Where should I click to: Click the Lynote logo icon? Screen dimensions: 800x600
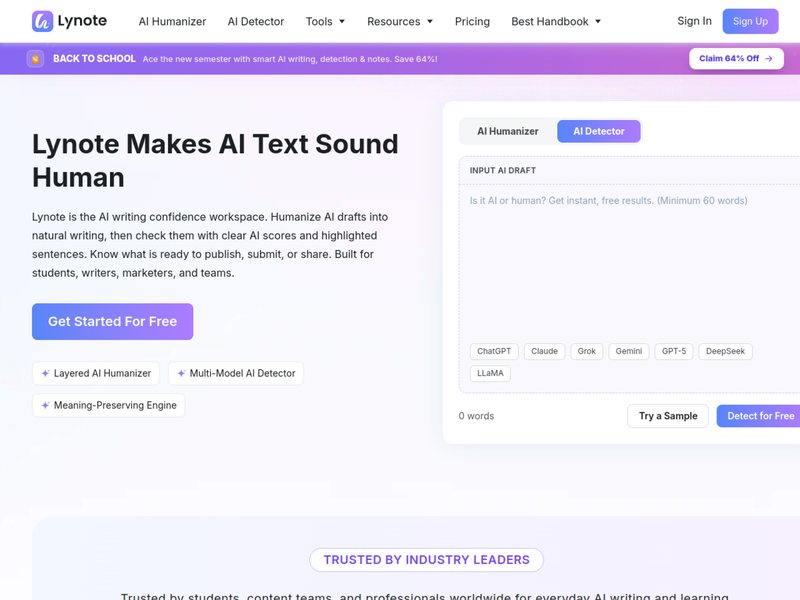[x=42, y=21]
